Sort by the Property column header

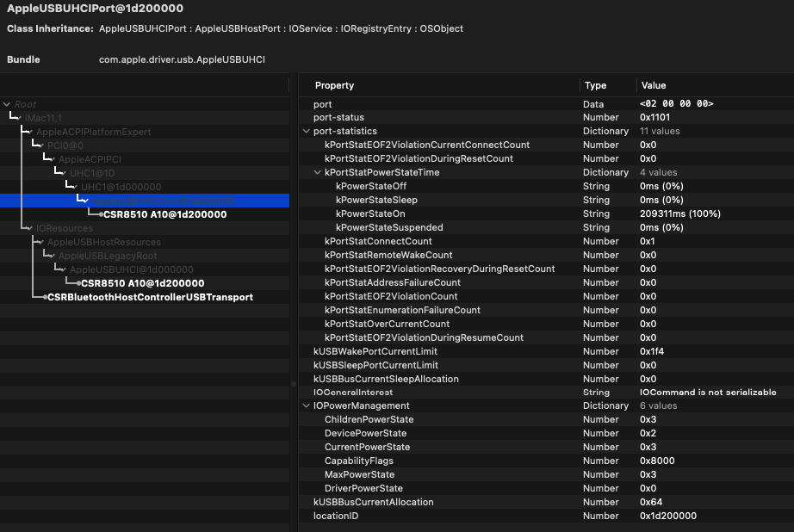[334, 85]
